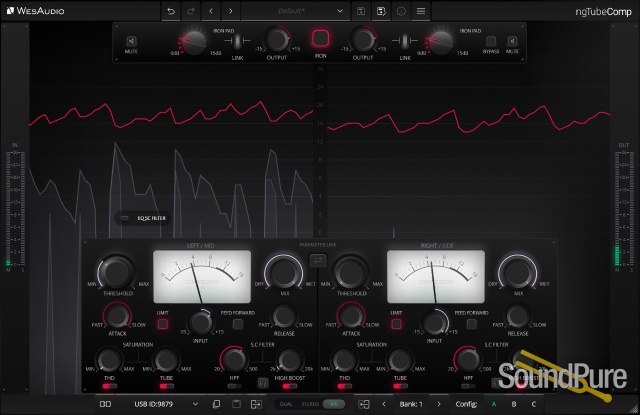640x415 pixels.
Task: Toggle the Right/Side LIMIT button
Action: [x=396, y=324]
